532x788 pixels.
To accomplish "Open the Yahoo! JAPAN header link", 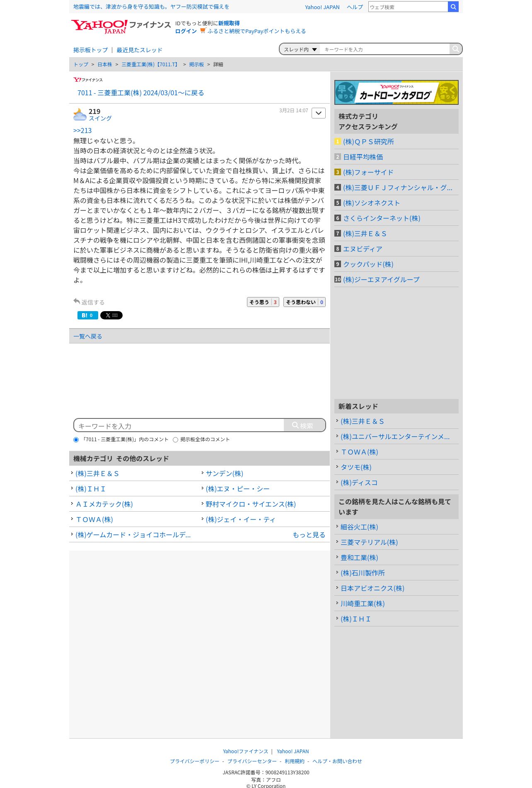I will pyautogui.click(x=322, y=7).
